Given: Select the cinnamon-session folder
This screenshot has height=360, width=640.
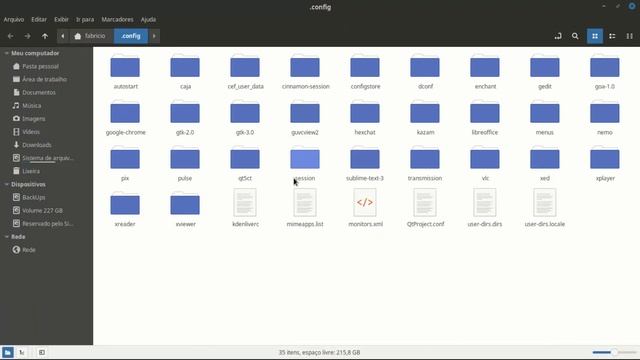Looking at the screenshot, I should (x=305, y=72).
